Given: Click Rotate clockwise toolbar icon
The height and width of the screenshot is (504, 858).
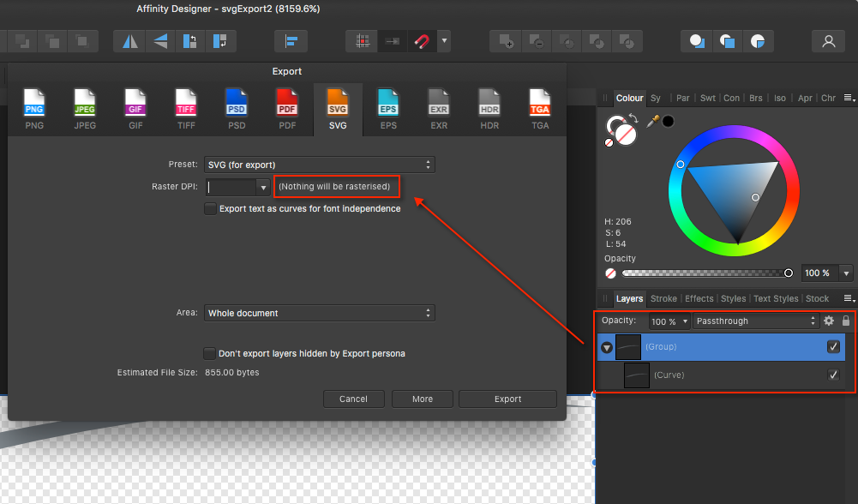Looking at the screenshot, I should coord(220,41).
